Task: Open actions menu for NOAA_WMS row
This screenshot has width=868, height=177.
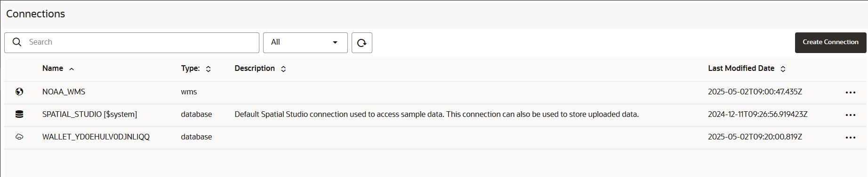Action: [x=850, y=92]
